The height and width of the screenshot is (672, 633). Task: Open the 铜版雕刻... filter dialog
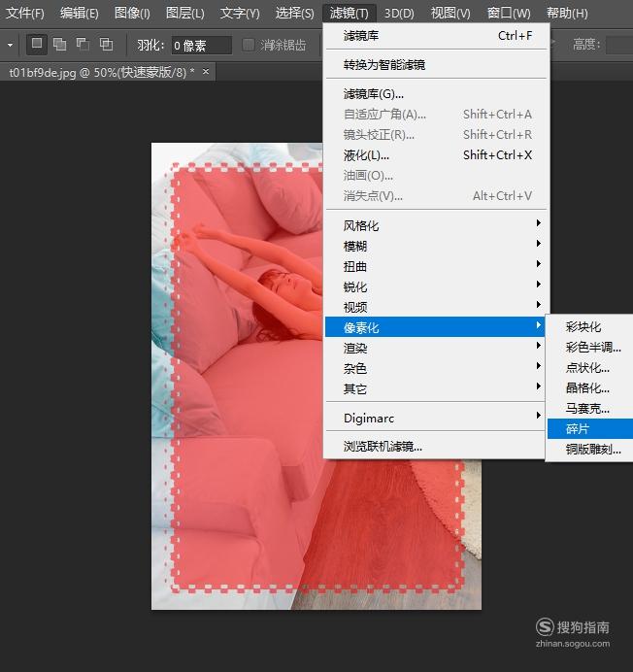pyautogui.click(x=590, y=450)
